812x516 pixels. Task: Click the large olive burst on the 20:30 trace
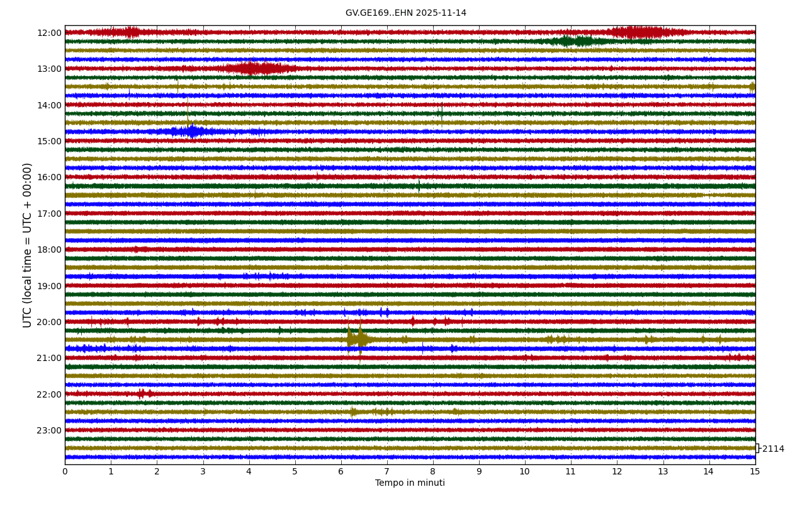tap(356, 339)
